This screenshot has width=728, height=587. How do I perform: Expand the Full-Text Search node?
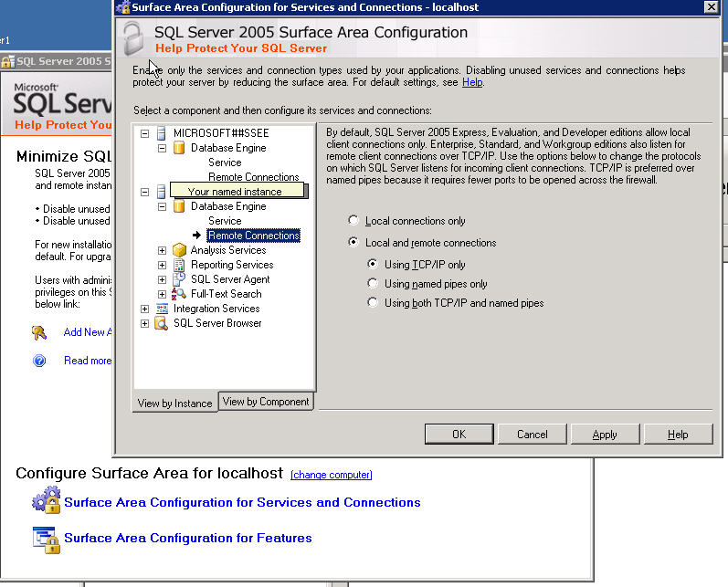pyautogui.click(x=162, y=295)
